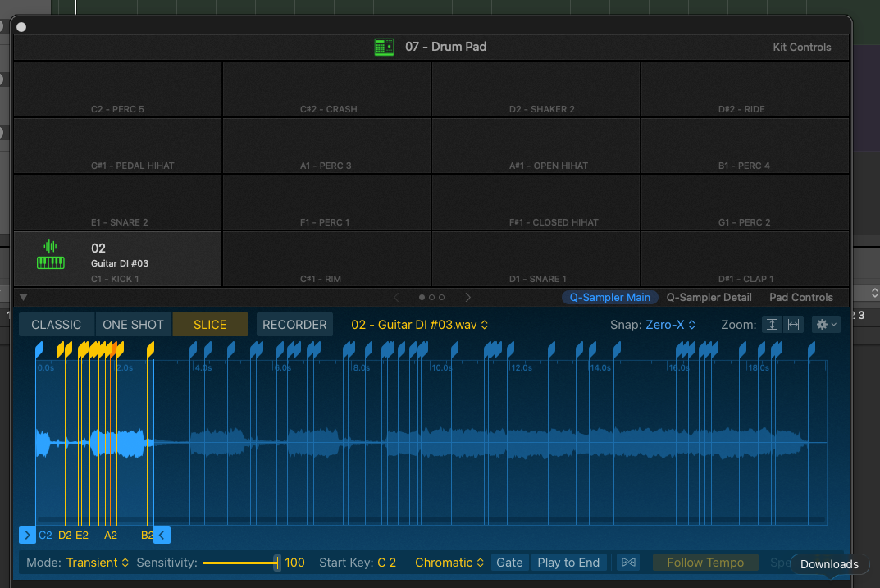Click the Start Key C 2 field
The height and width of the screenshot is (588, 880).
pos(386,563)
